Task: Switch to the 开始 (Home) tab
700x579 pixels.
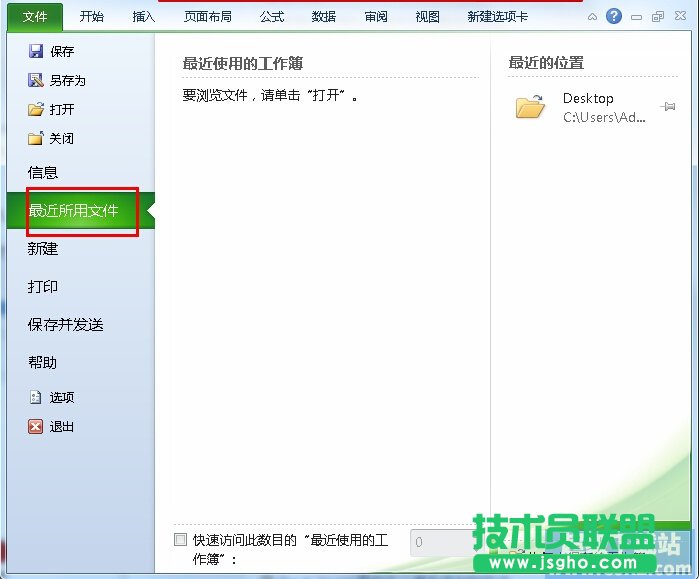Action: click(91, 16)
